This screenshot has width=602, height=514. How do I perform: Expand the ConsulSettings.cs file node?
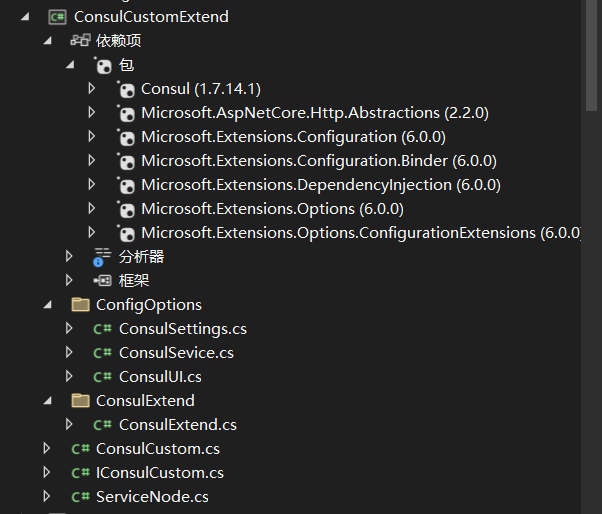point(69,328)
